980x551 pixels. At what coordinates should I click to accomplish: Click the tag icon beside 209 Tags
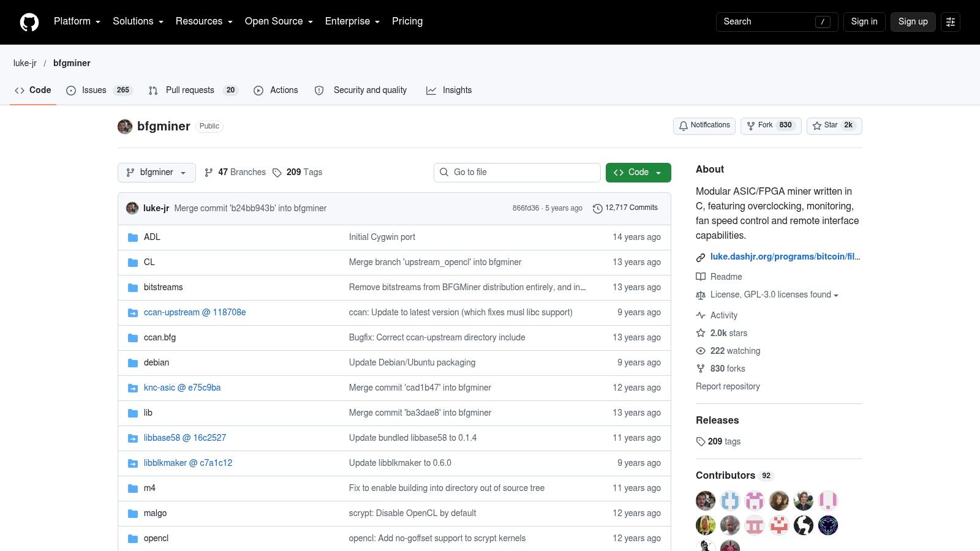tap(277, 173)
